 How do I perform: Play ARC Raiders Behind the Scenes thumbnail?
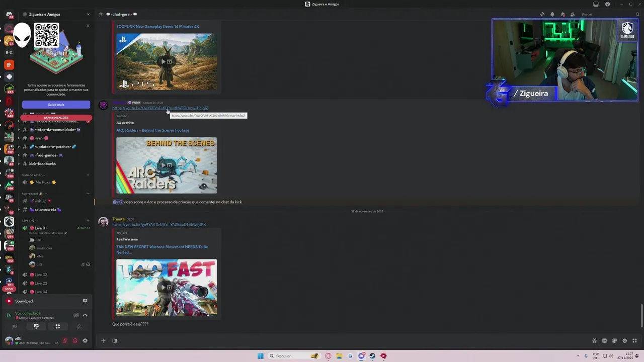[167, 165]
